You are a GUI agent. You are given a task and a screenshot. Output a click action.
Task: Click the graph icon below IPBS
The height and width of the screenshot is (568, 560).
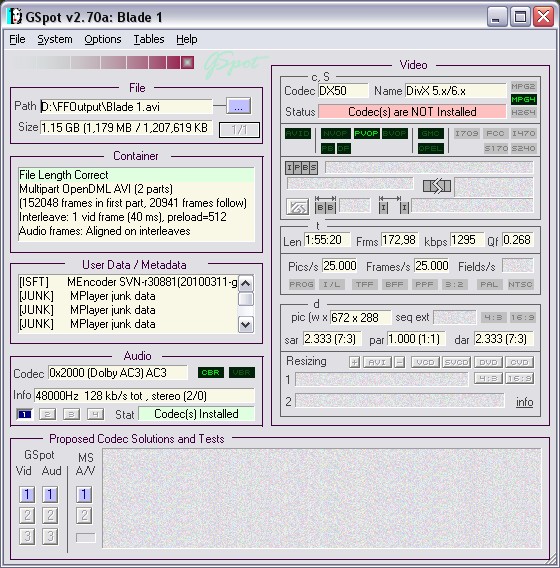coord(297,207)
